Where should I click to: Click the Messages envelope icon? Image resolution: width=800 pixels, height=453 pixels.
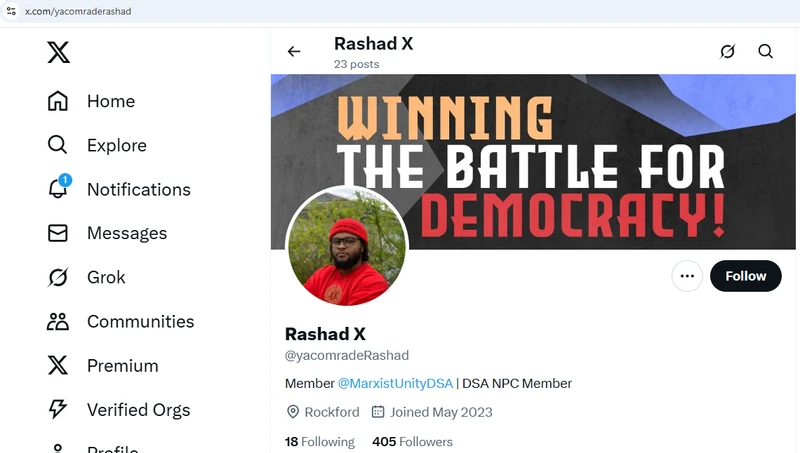click(58, 233)
